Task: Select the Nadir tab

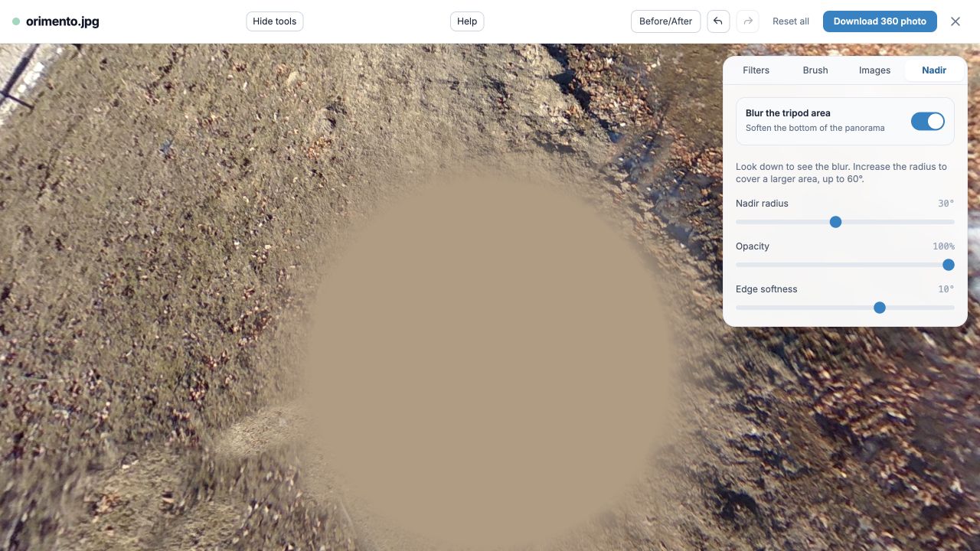Action: pyautogui.click(x=934, y=70)
